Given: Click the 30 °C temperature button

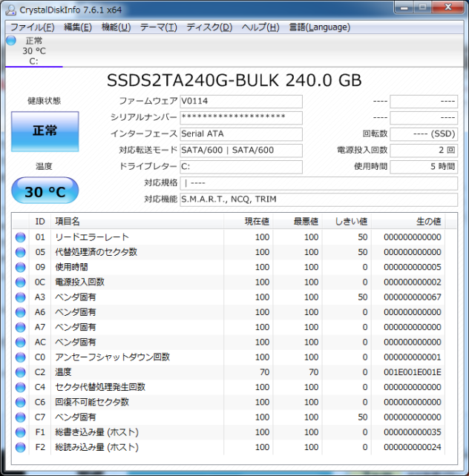Looking at the screenshot, I should 45,191.
